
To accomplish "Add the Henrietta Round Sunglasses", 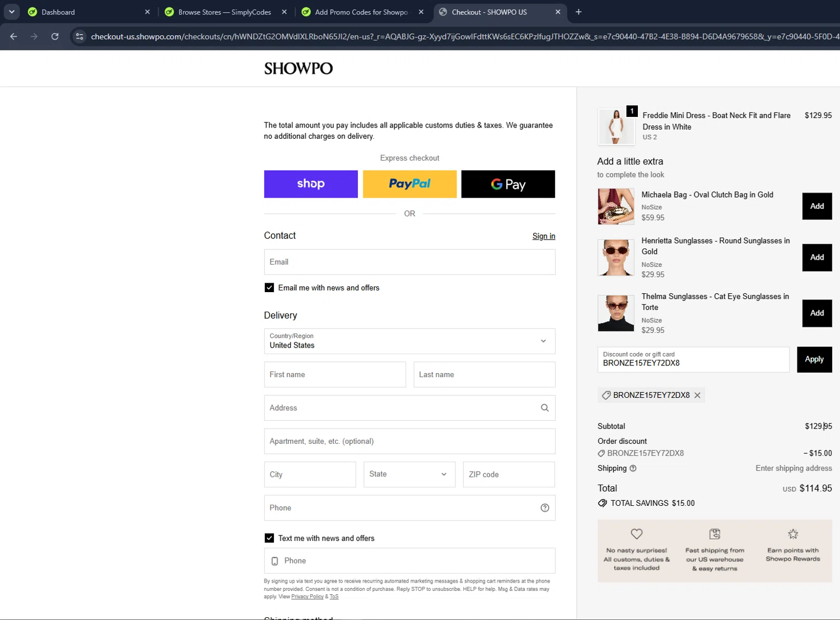I will (817, 257).
